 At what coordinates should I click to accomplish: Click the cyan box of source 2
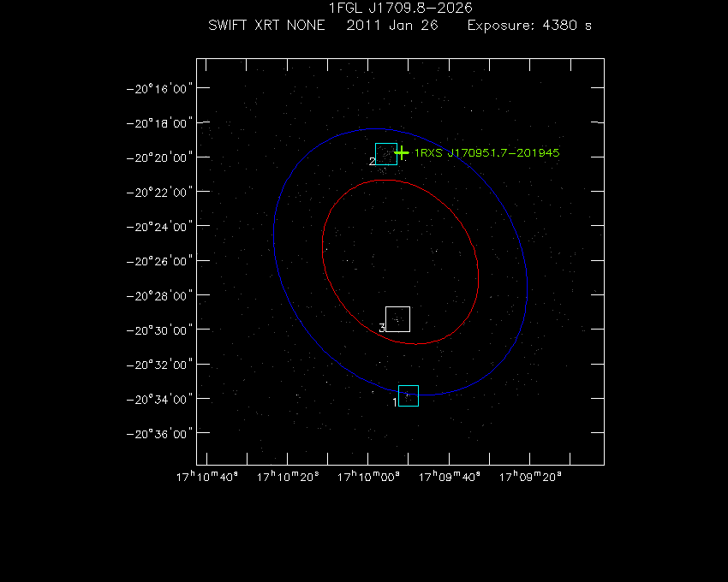click(386, 154)
